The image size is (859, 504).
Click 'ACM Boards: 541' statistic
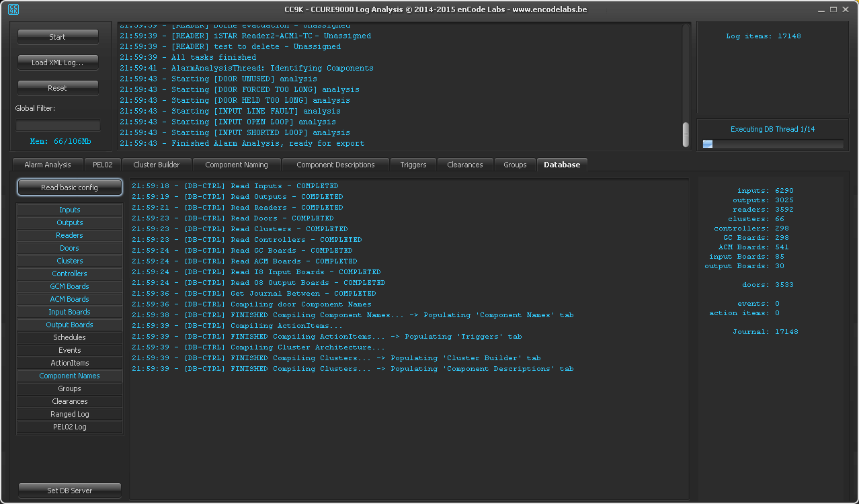coord(753,247)
